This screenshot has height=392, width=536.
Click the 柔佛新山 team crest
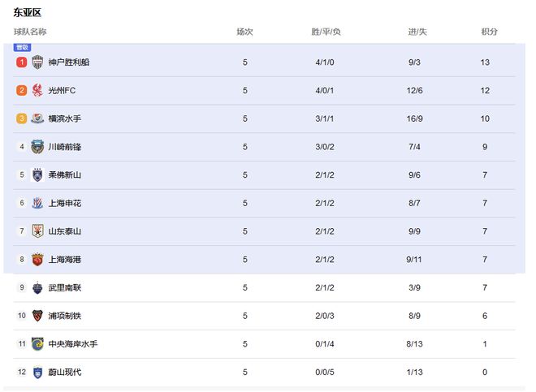(37, 174)
